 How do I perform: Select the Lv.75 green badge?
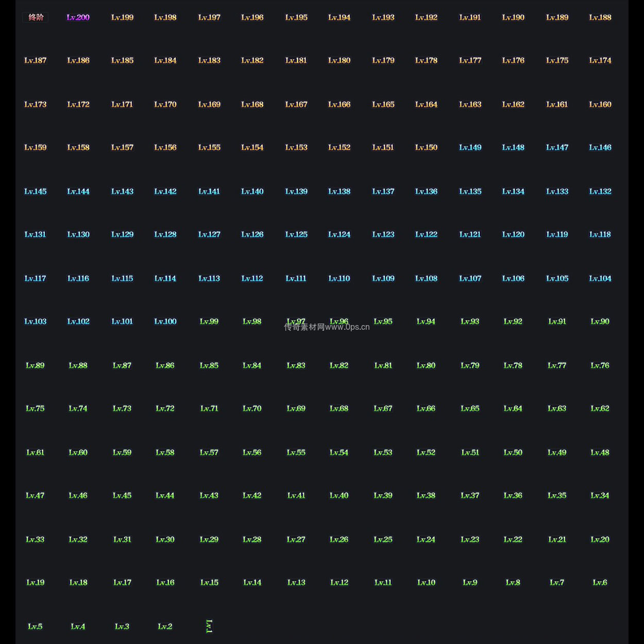click(x=35, y=409)
